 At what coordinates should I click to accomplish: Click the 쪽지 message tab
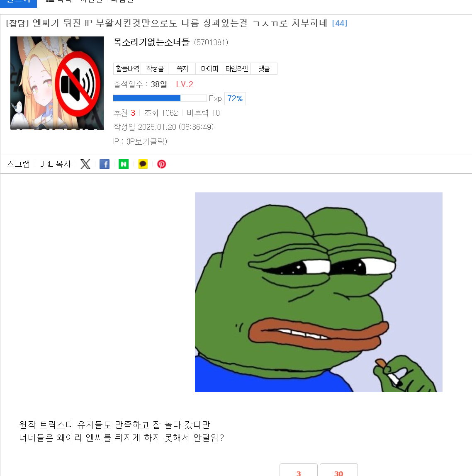point(182,68)
